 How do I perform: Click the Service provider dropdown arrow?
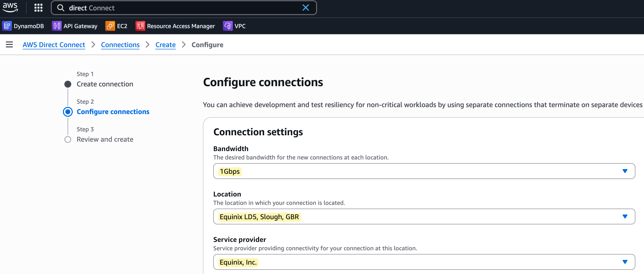pos(625,262)
